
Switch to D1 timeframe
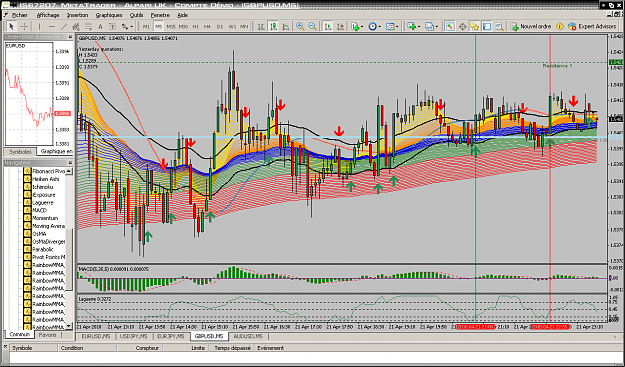[220, 27]
